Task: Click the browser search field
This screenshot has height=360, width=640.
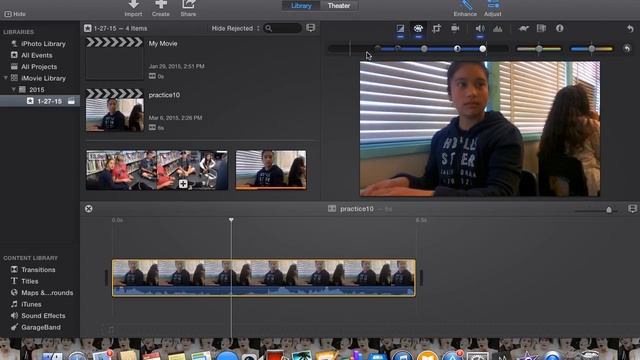Action: (282, 28)
